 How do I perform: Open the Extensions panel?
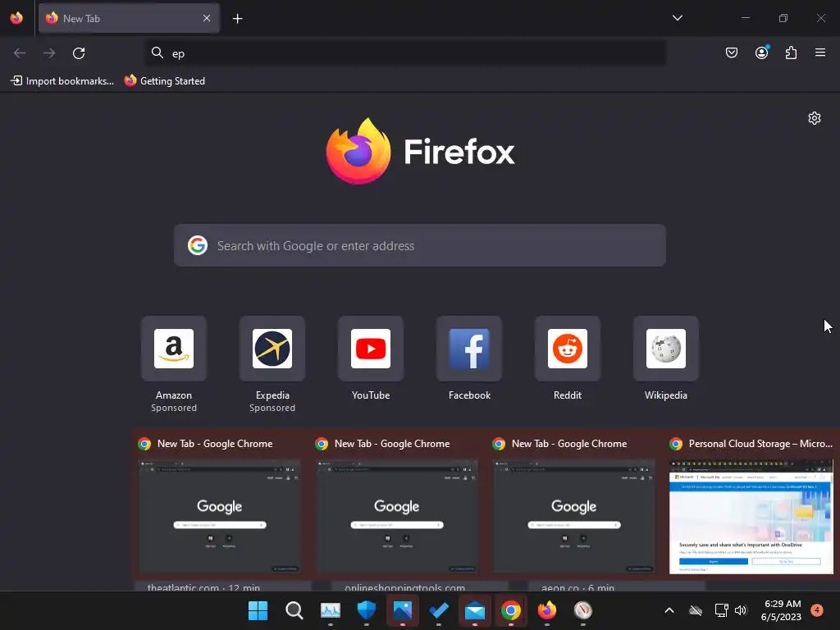[791, 52]
